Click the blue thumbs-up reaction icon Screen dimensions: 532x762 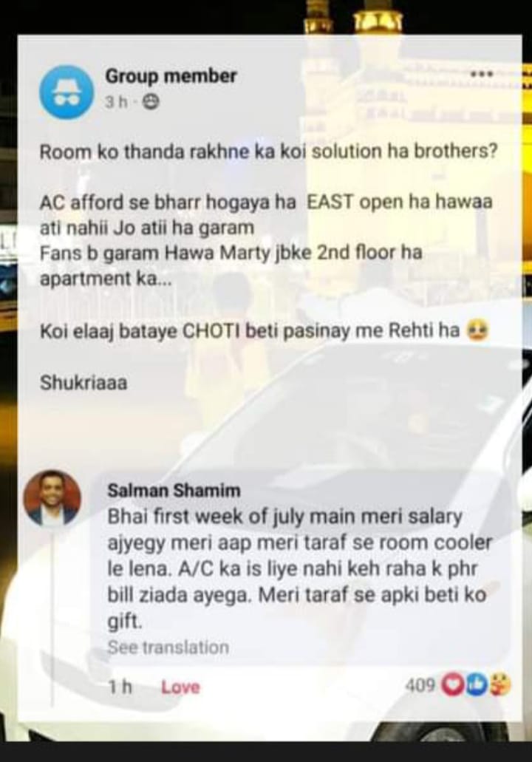pyautogui.click(x=477, y=685)
